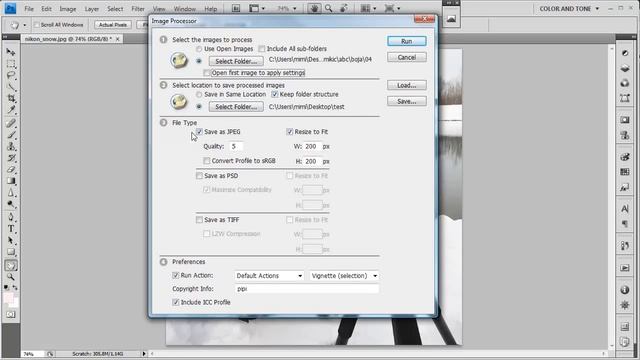Select the Crop tool
The height and width of the screenshot is (360, 640).
click(11, 98)
